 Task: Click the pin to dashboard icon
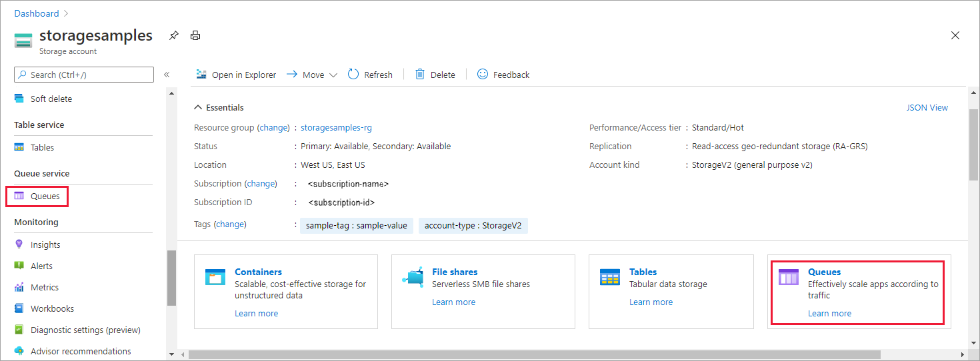tap(173, 35)
